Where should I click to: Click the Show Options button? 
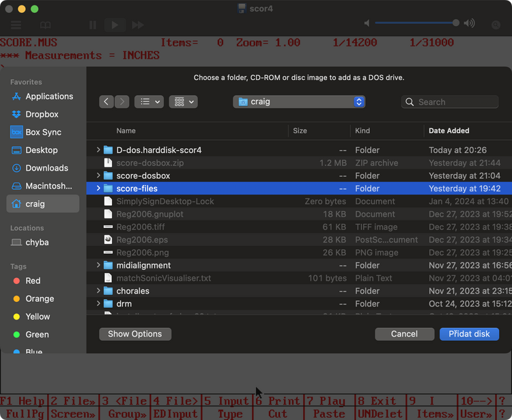[135, 334]
